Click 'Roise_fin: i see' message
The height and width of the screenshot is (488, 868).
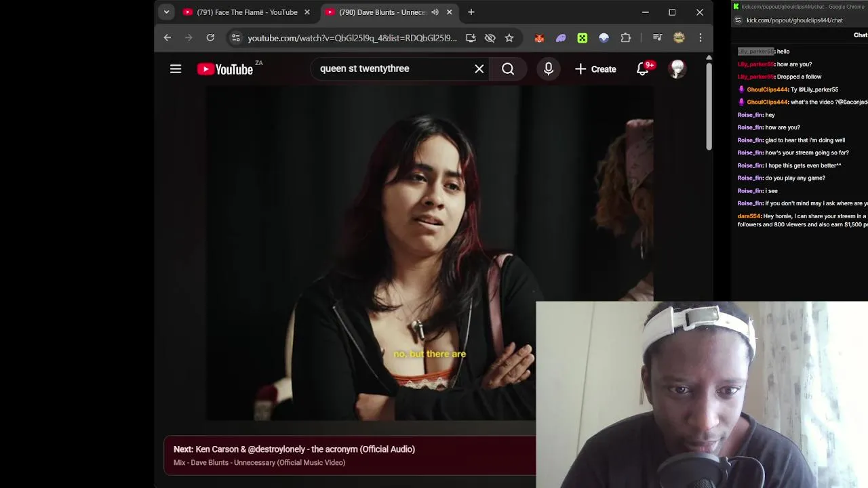point(757,191)
